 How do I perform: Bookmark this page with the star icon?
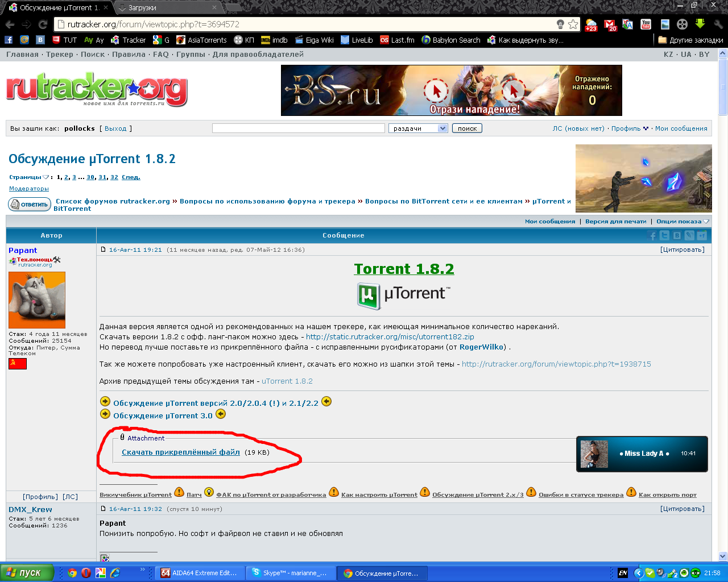click(x=573, y=24)
